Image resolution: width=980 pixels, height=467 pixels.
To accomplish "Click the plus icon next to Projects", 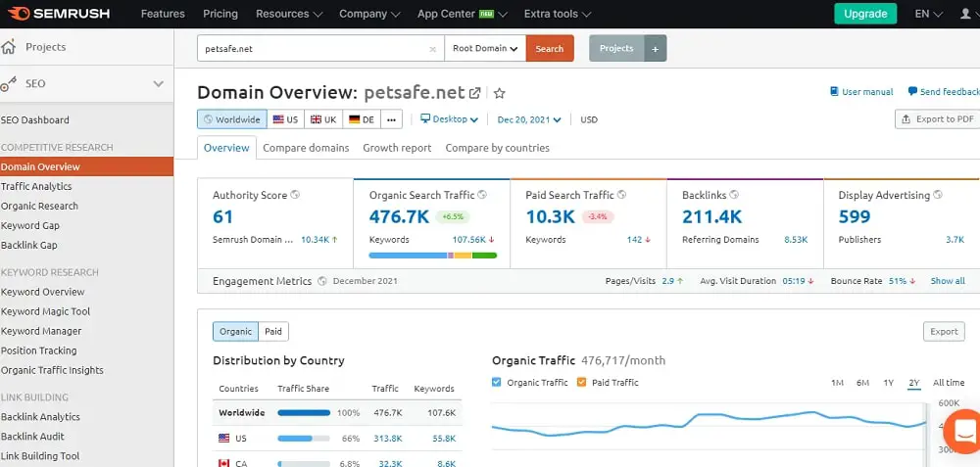I will tap(655, 49).
